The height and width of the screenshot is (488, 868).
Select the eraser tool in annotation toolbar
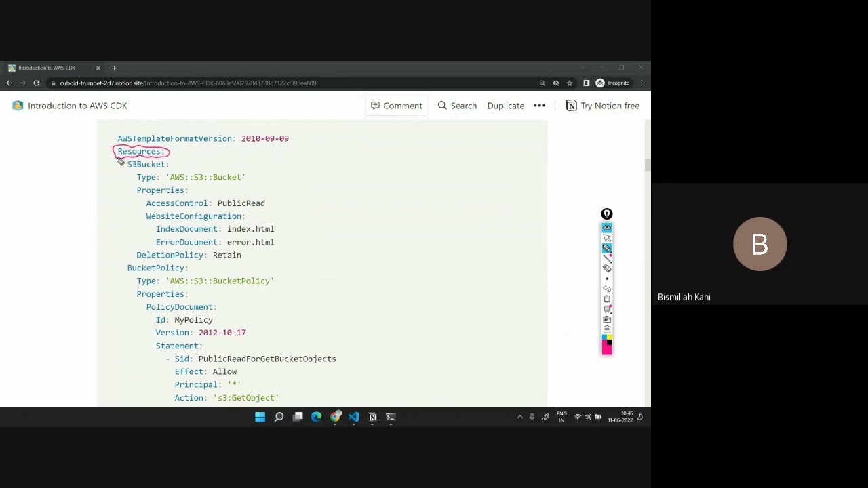(607, 268)
